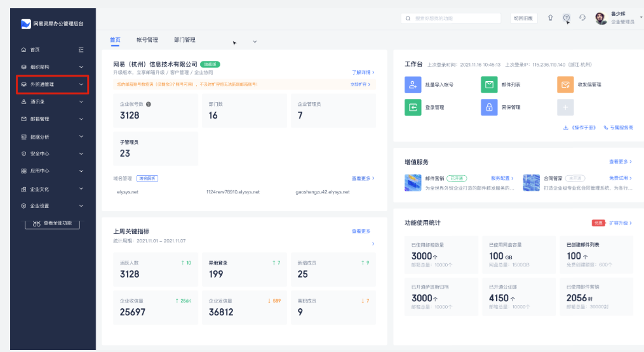Click the upgrade arrow icon in top bar
644x352 pixels.
551,18
